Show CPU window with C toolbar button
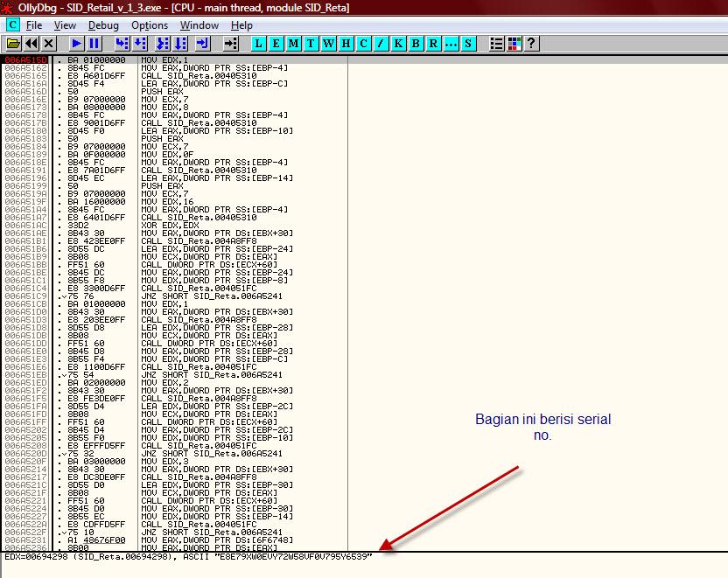728x578 pixels. click(363, 44)
